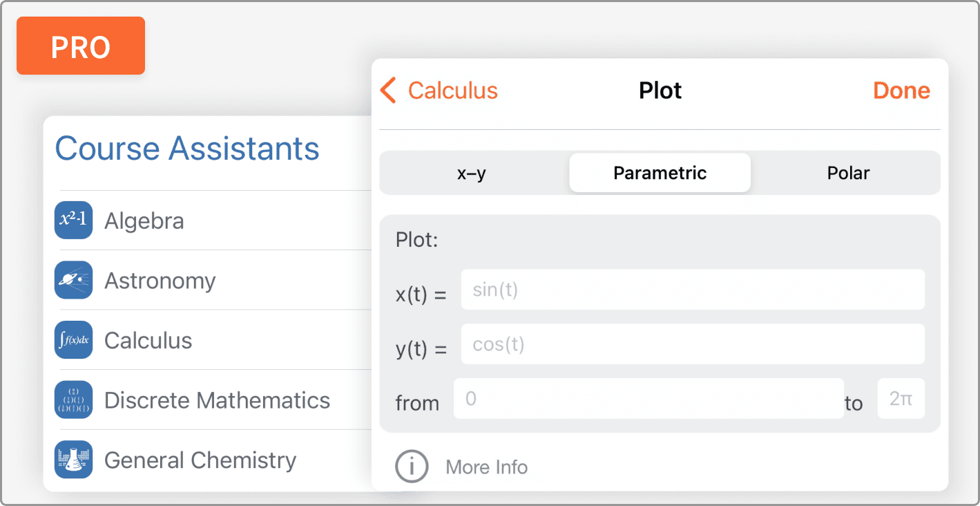Click the x(t) input field
The height and width of the screenshot is (506, 980).
(x=692, y=290)
